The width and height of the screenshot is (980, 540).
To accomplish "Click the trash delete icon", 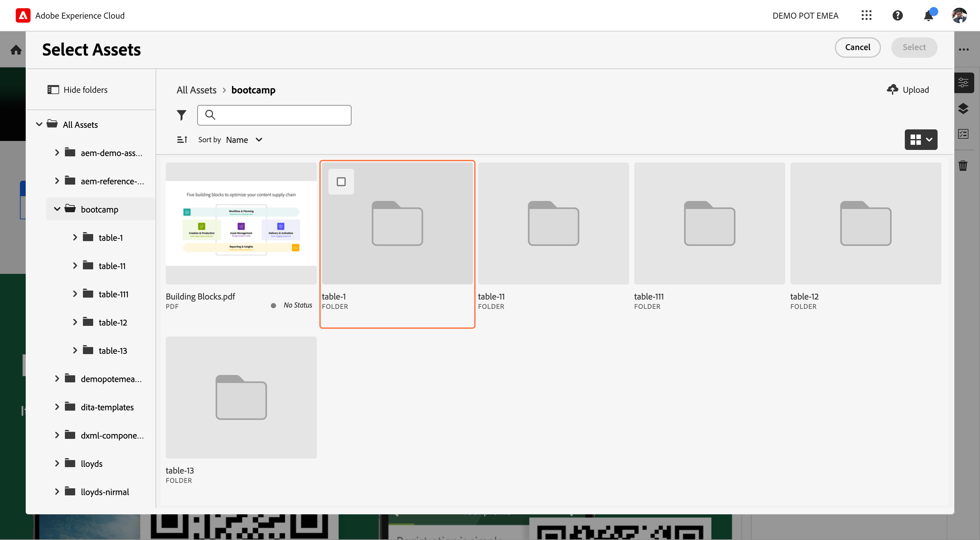I will tap(963, 166).
